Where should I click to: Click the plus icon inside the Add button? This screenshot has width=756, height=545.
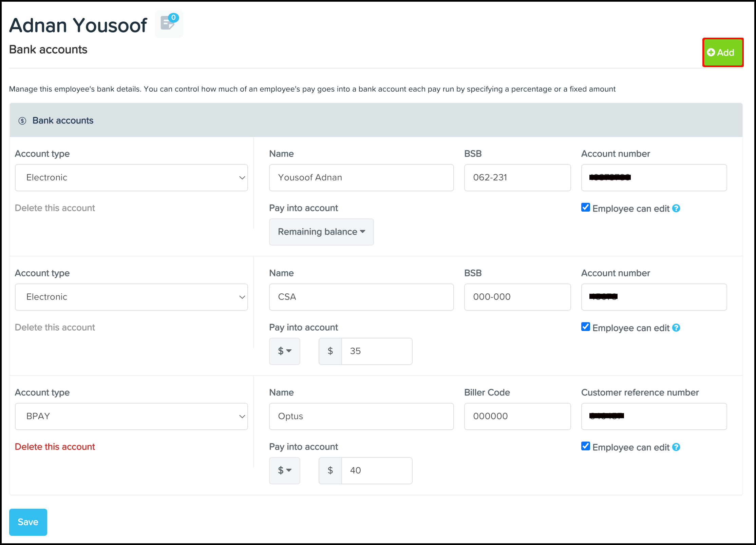711,53
